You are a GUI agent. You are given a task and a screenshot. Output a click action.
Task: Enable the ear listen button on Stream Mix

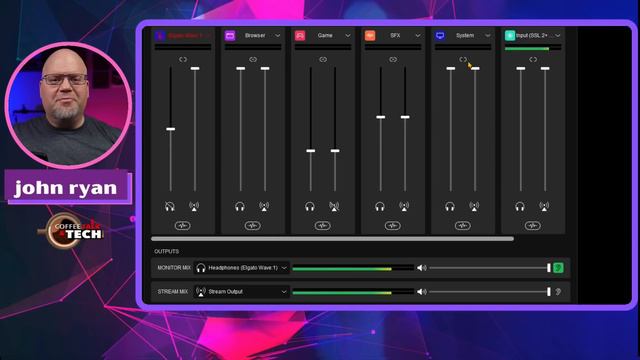[x=558, y=291]
